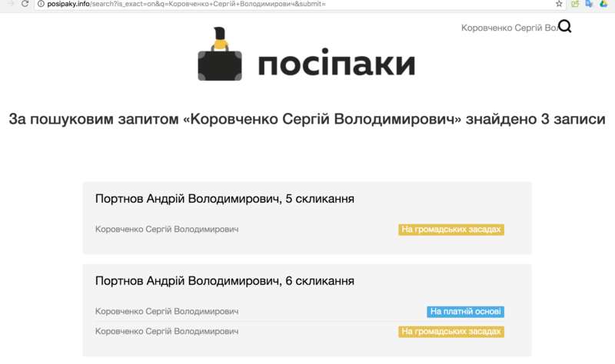View site information icon in the address bar
Viewport: 615px width, 364px height.
pyautogui.click(x=41, y=4)
